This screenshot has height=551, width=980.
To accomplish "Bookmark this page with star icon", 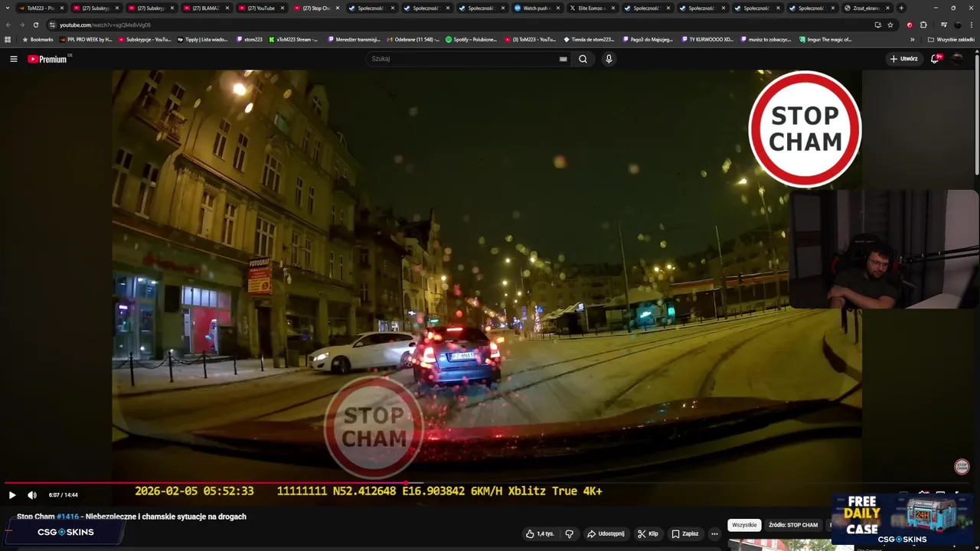I will click(890, 24).
